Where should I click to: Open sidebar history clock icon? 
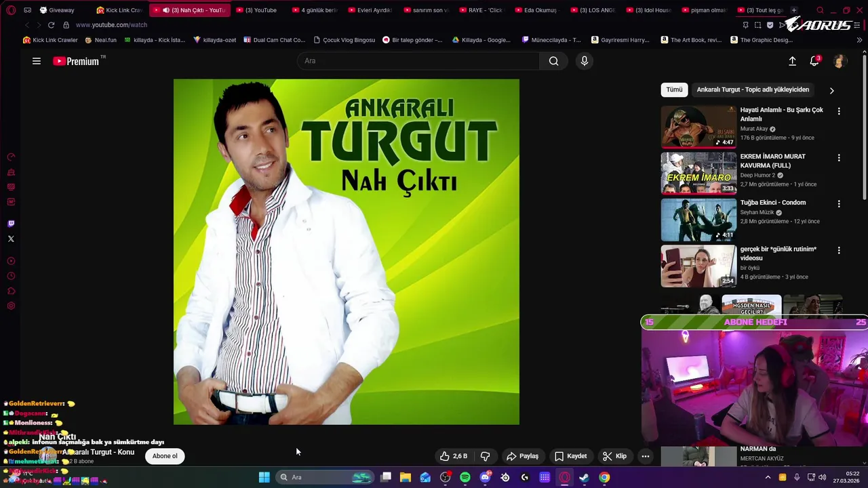(x=11, y=276)
